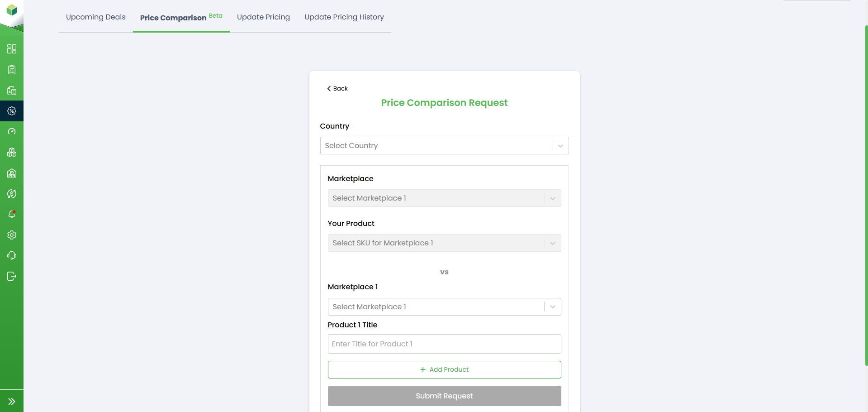Open the warehouse building sidebar icon
Image resolution: width=868 pixels, height=412 pixels.
pos(12,173)
